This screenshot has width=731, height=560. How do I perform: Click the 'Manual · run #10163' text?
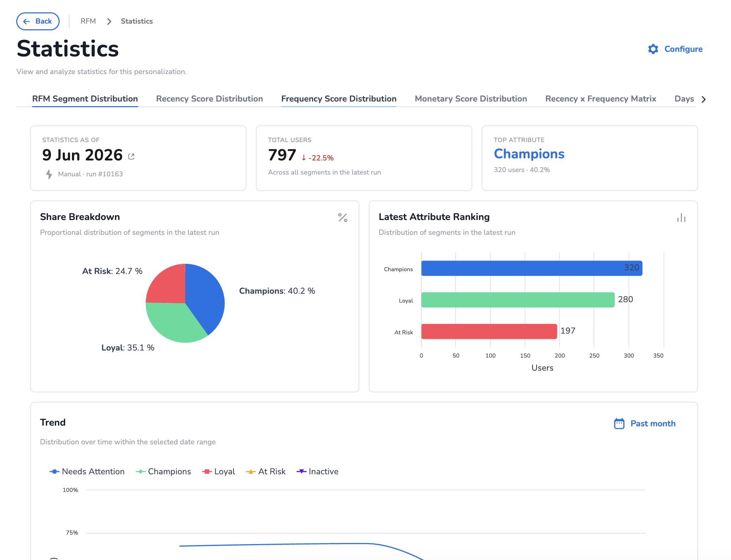coord(90,174)
